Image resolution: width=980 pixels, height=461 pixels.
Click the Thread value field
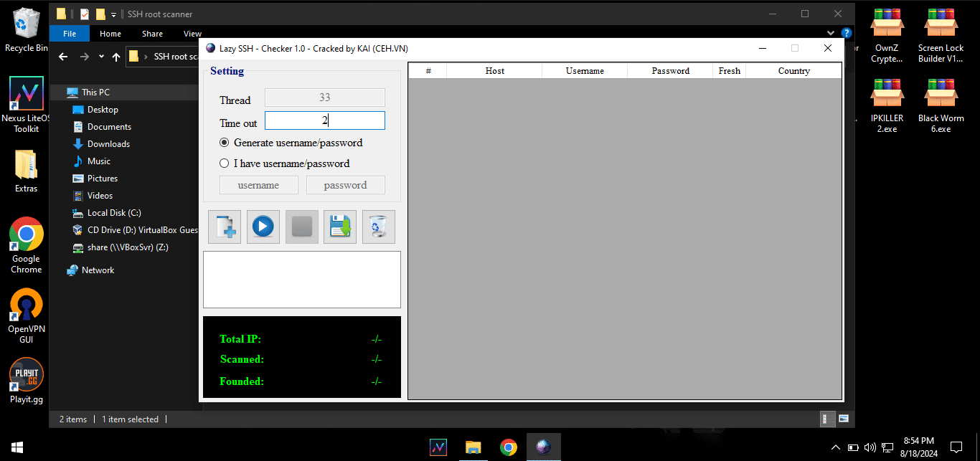coord(325,98)
